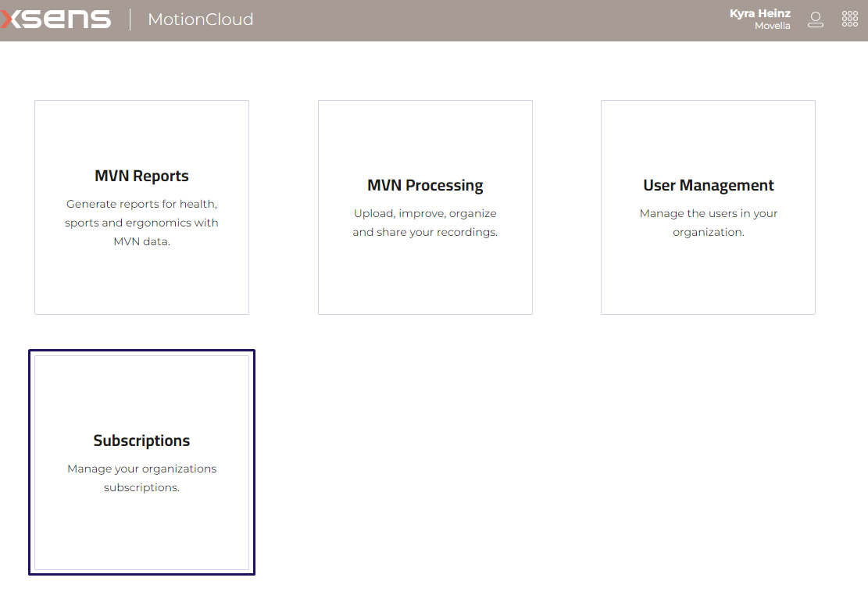Click the MVN Reports card description text
This screenshot has width=868, height=599.
tap(141, 222)
